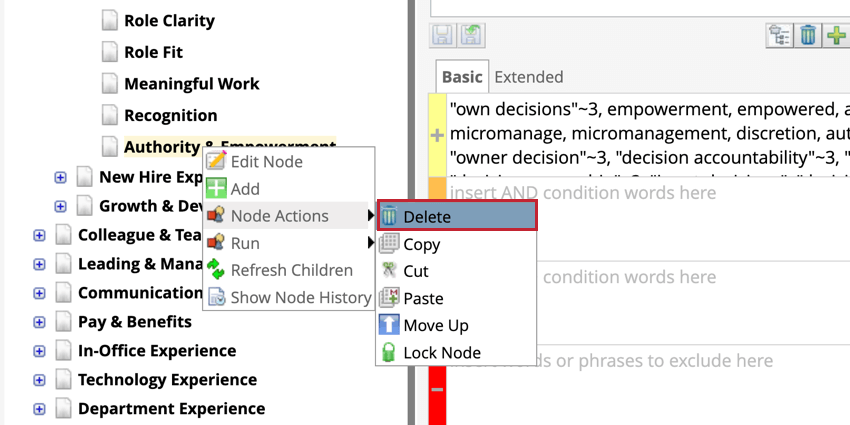Screen dimensions: 850x425
Task: Expand the Pay & Benefits category
Action: 39,322
